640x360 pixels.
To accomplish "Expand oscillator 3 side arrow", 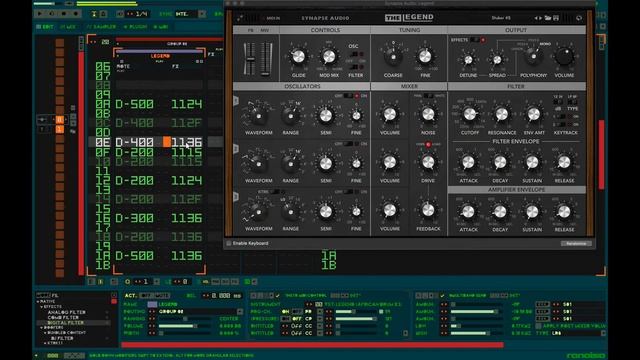I will pos(236,196).
